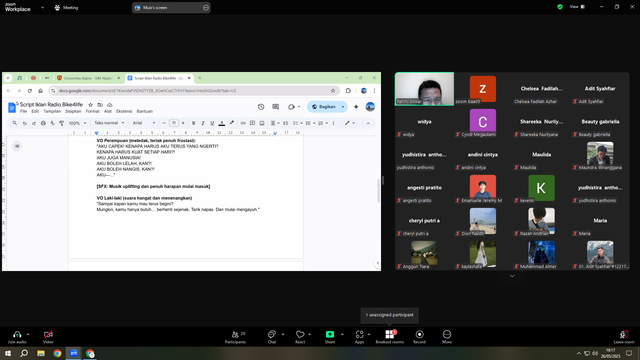Click the green Share screen icon
The width and height of the screenshot is (640, 360).
(330, 334)
